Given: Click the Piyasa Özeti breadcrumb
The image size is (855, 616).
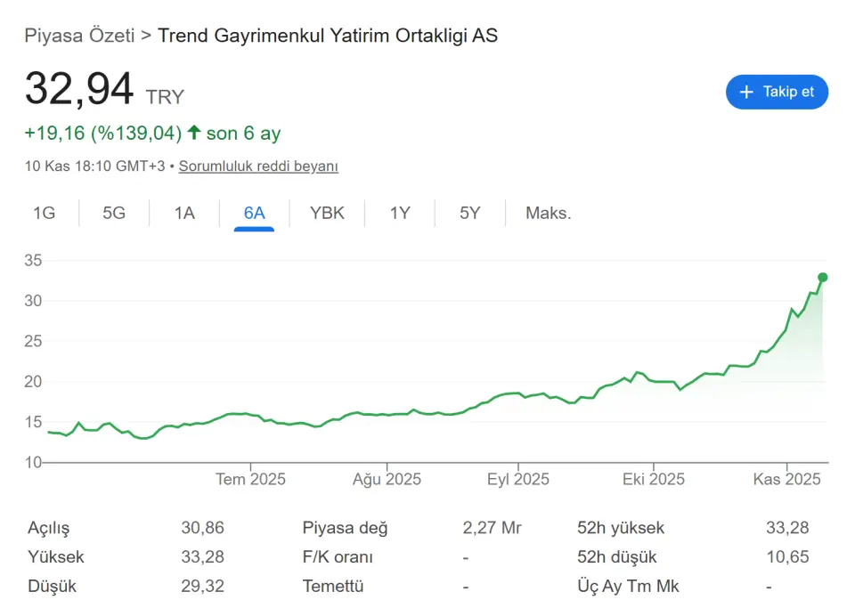Looking at the screenshot, I should [x=79, y=36].
